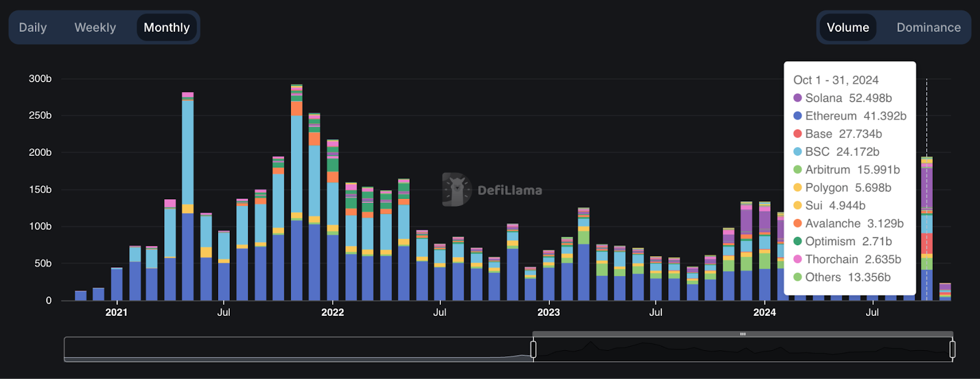
Task: Click the red Base legend dot
Action: tap(797, 134)
